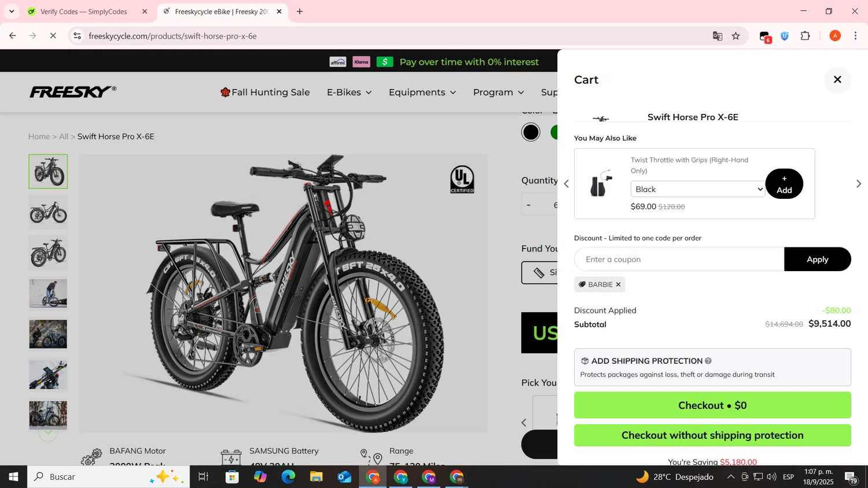Open Microsoft Edge from taskbar
The height and width of the screenshot is (488, 868).
(x=288, y=477)
